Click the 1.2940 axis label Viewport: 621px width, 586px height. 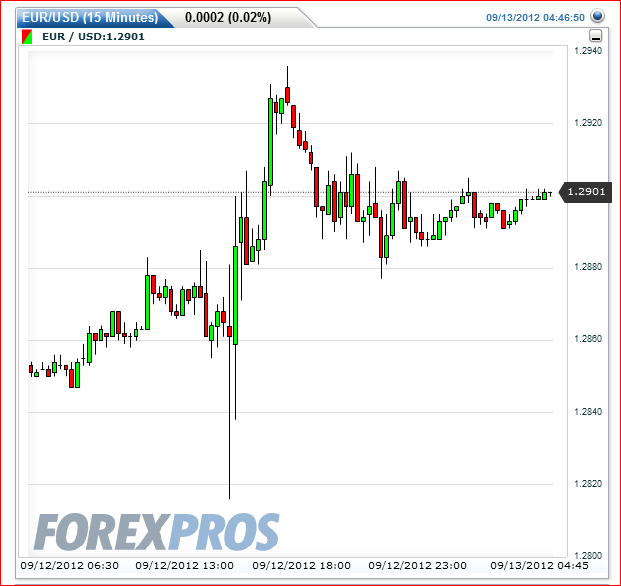pyautogui.click(x=588, y=51)
